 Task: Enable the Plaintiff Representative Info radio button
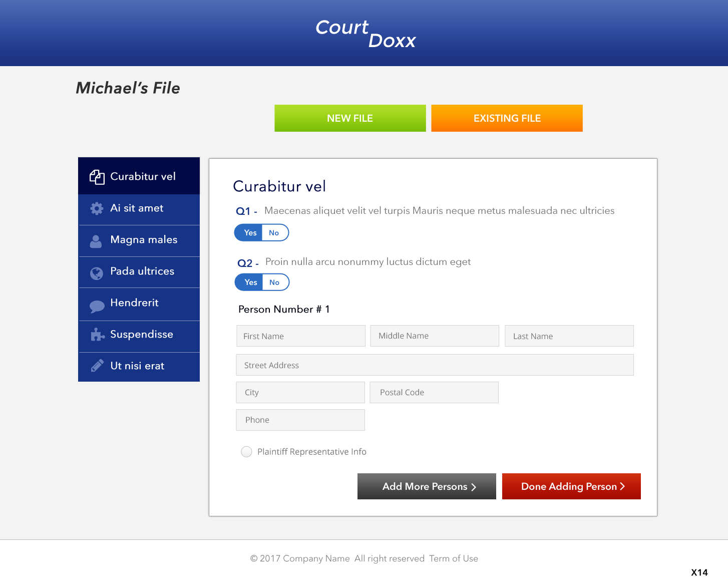246,452
